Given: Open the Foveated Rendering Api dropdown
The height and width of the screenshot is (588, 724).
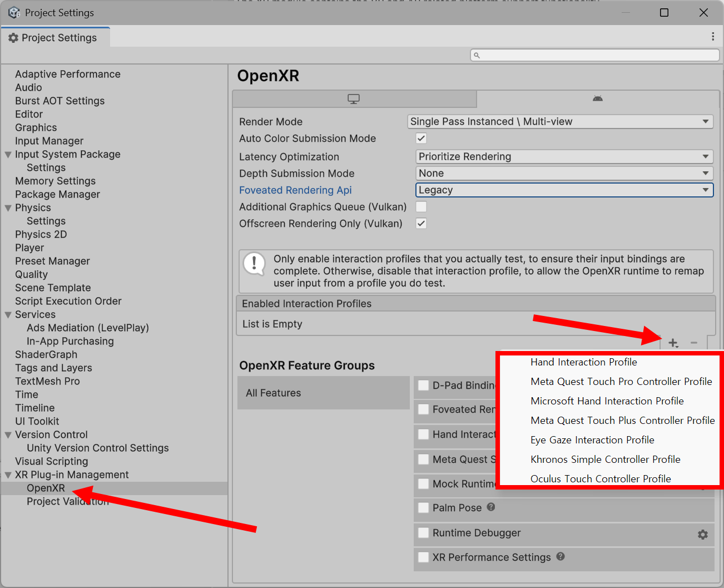Looking at the screenshot, I should [564, 190].
